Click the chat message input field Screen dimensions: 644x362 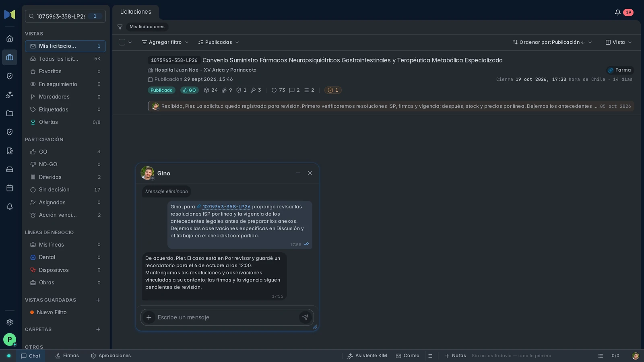[x=227, y=317]
